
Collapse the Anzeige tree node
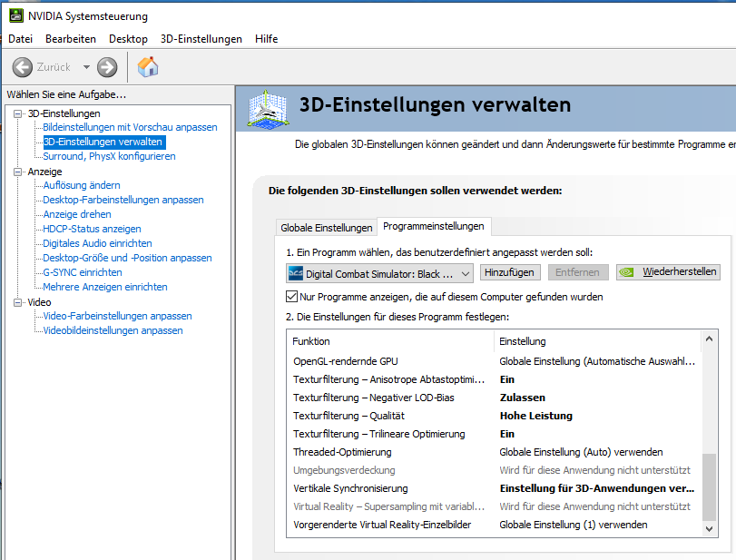(18, 172)
